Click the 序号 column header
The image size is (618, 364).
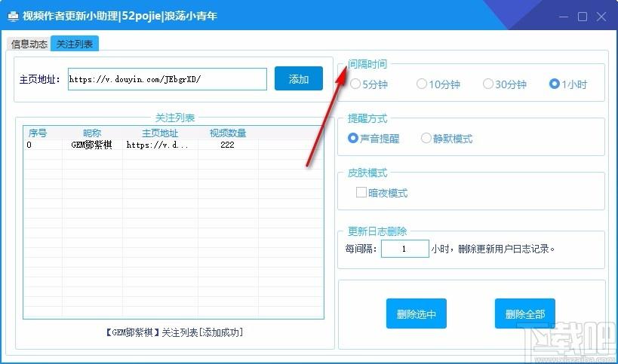[38, 133]
